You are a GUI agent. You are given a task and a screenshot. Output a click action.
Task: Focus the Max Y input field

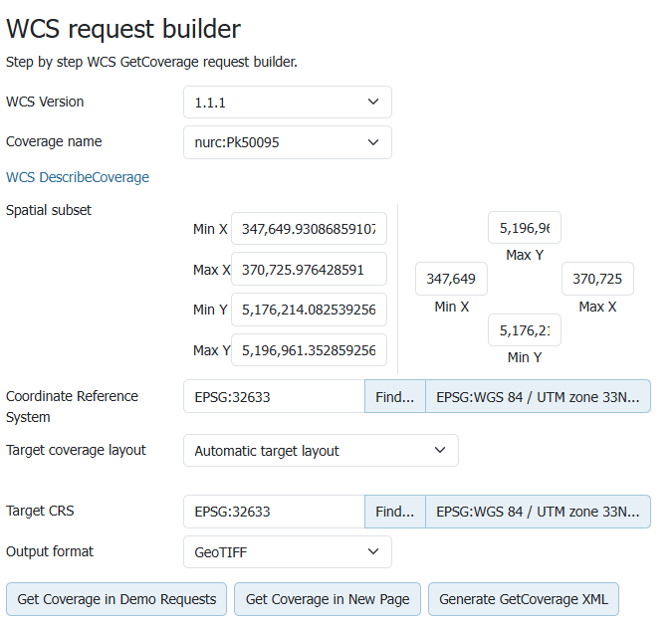click(309, 350)
